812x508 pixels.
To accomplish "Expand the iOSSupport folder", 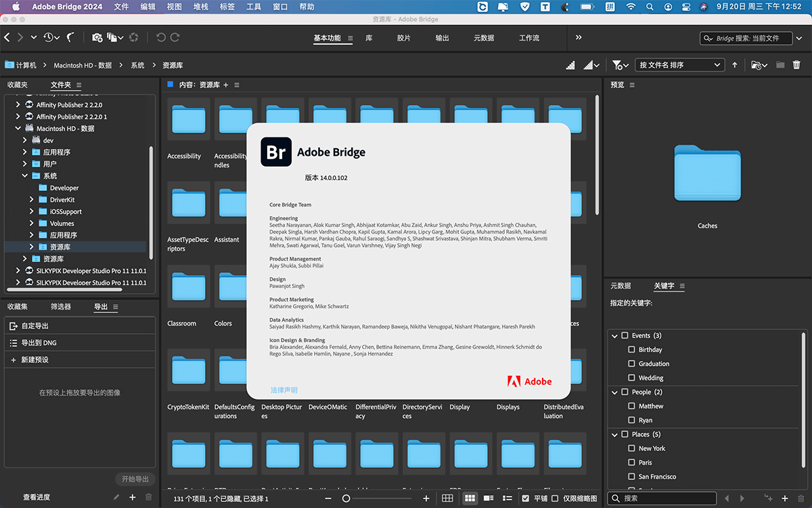I will point(32,211).
